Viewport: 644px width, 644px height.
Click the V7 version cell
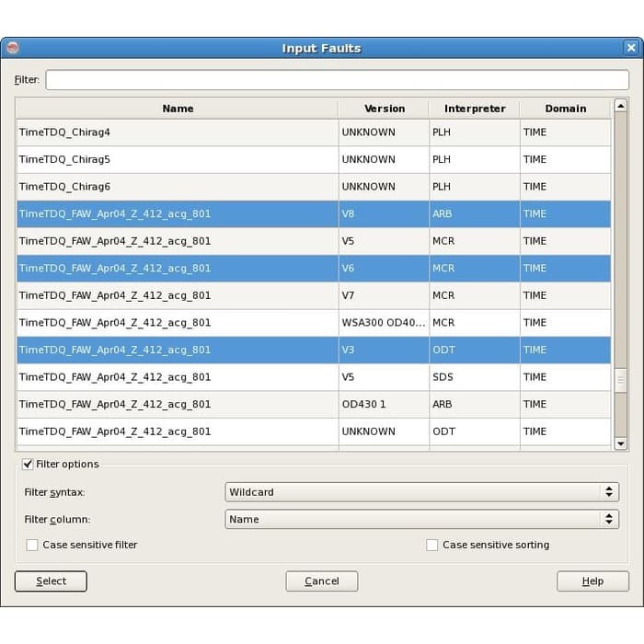pyautogui.click(x=384, y=295)
